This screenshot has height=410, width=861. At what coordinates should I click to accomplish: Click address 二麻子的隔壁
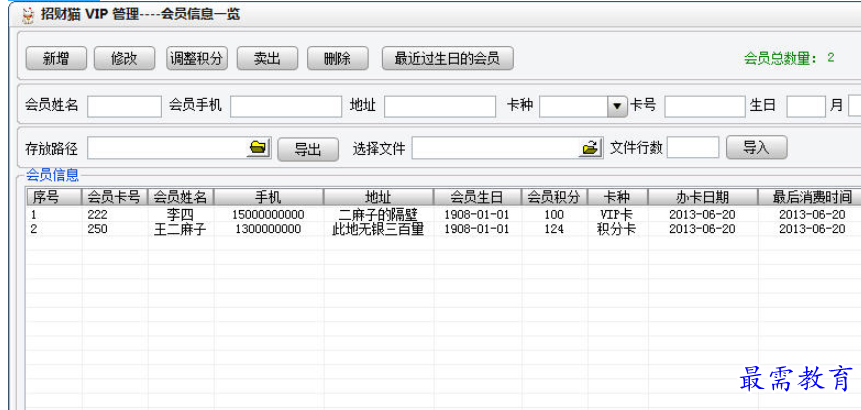(x=378, y=215)
